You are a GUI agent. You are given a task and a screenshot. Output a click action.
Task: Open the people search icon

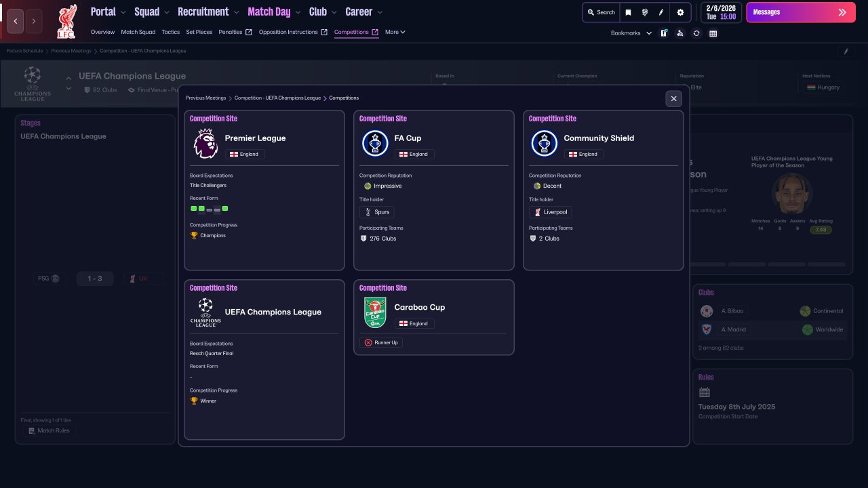(x=680, y=33)
